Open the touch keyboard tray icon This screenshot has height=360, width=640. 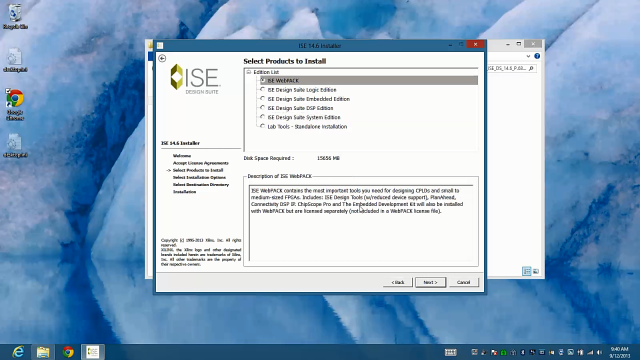pos(451,352)
